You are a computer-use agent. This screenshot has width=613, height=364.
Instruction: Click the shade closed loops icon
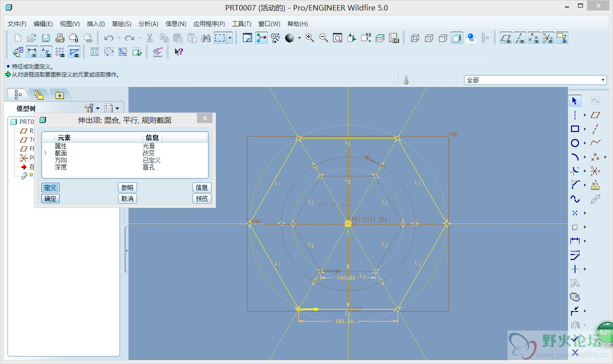click(x=94, y=51)
